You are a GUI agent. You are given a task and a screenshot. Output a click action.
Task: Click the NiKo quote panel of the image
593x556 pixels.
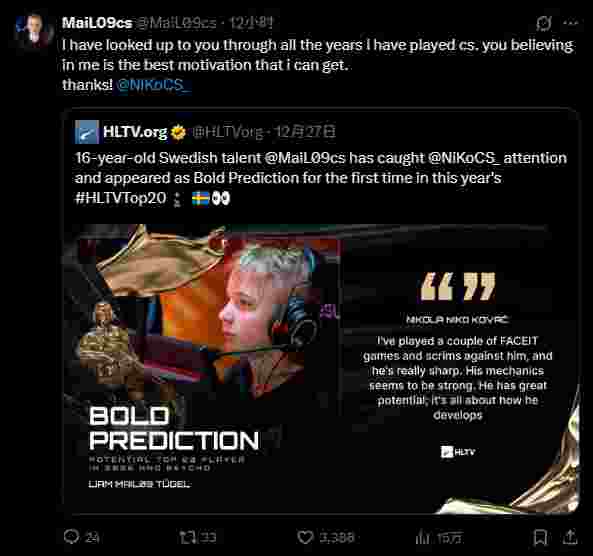(x=458, y=369)
